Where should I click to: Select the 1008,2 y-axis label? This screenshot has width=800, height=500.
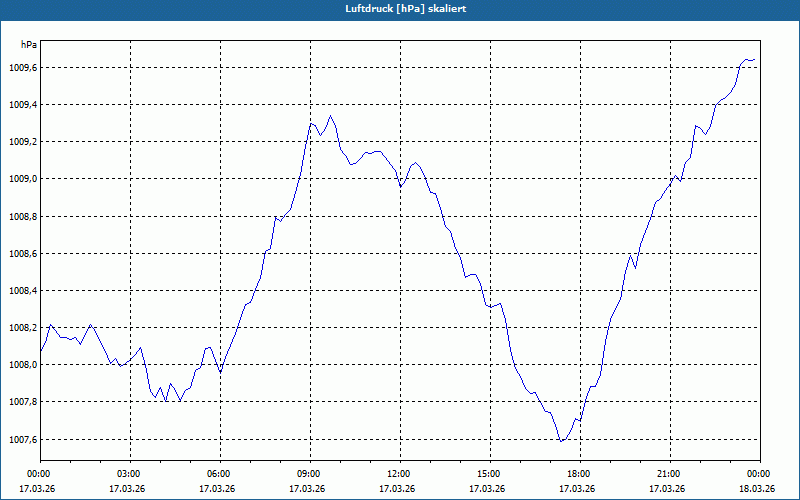click(x=22, y=328)
